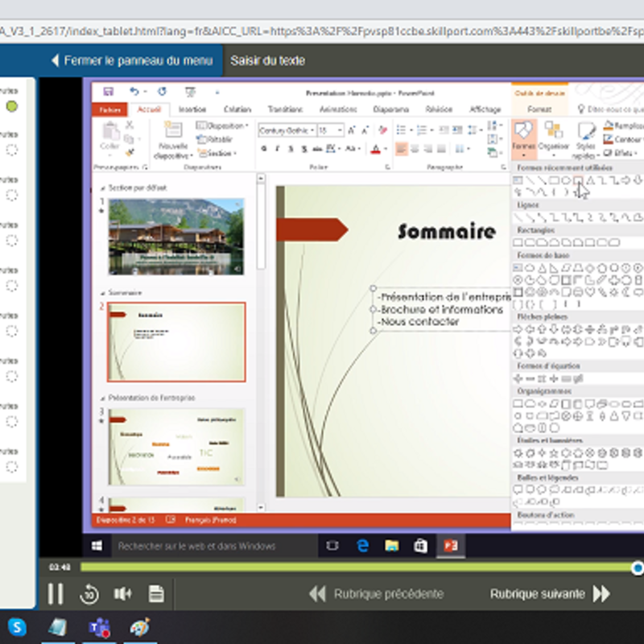Open Microsoft Edge from the inner taskbar
Image resolution: width=644 pixels, height=644 pixels.
pyautogui.click(x=363, y=546)
